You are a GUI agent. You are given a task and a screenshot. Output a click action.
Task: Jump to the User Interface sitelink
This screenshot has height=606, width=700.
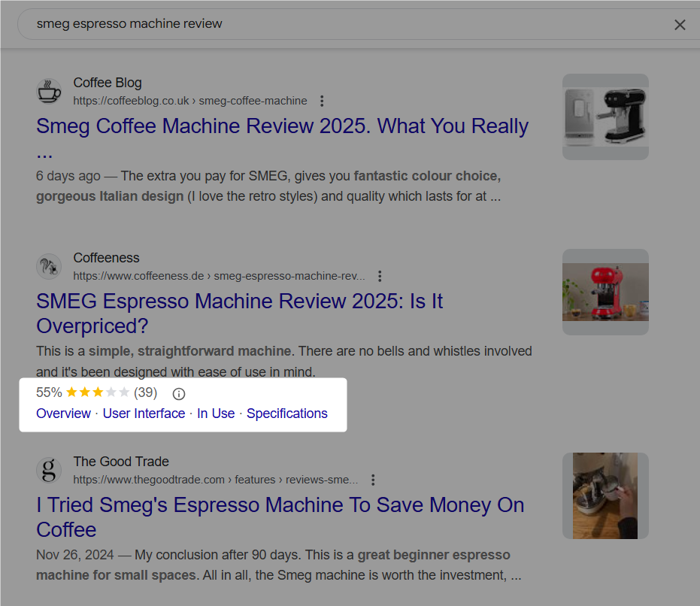coord(144,414)
